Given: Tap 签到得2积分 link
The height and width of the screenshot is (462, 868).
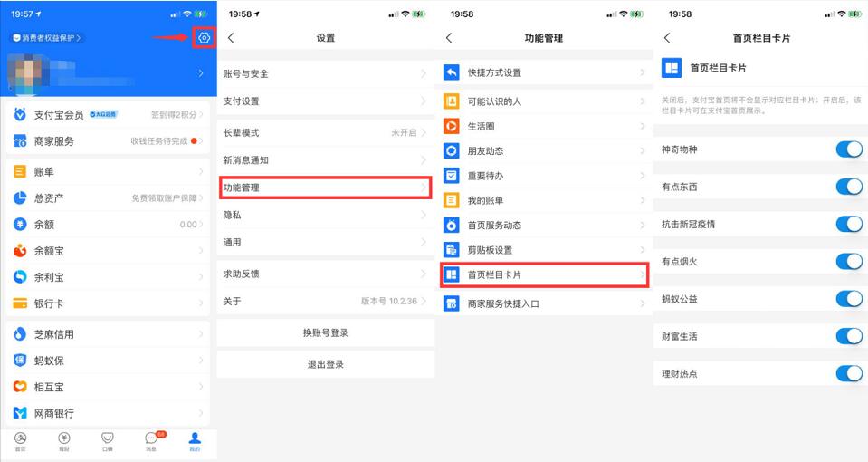Looking at the screenshot, I should [x=174, y=115].
